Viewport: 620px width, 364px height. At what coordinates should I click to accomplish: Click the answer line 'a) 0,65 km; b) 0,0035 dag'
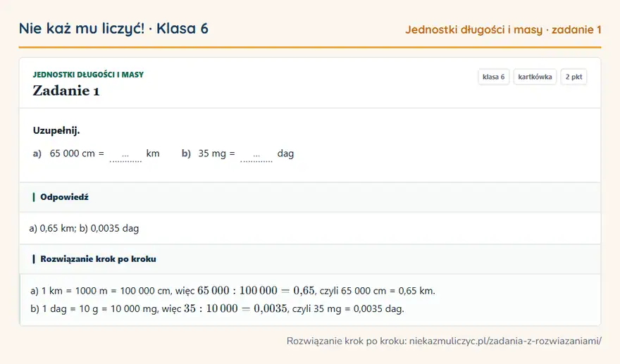click(x=85, y=228)
